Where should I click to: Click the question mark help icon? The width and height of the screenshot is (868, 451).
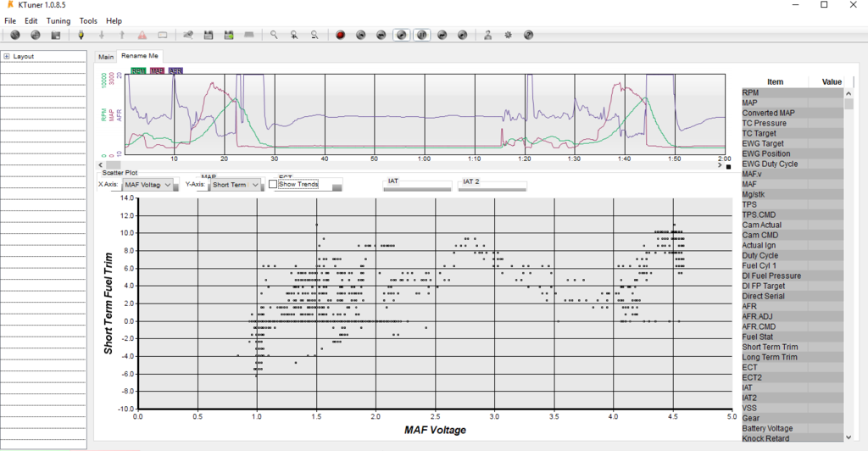click(x=529, y=35)
